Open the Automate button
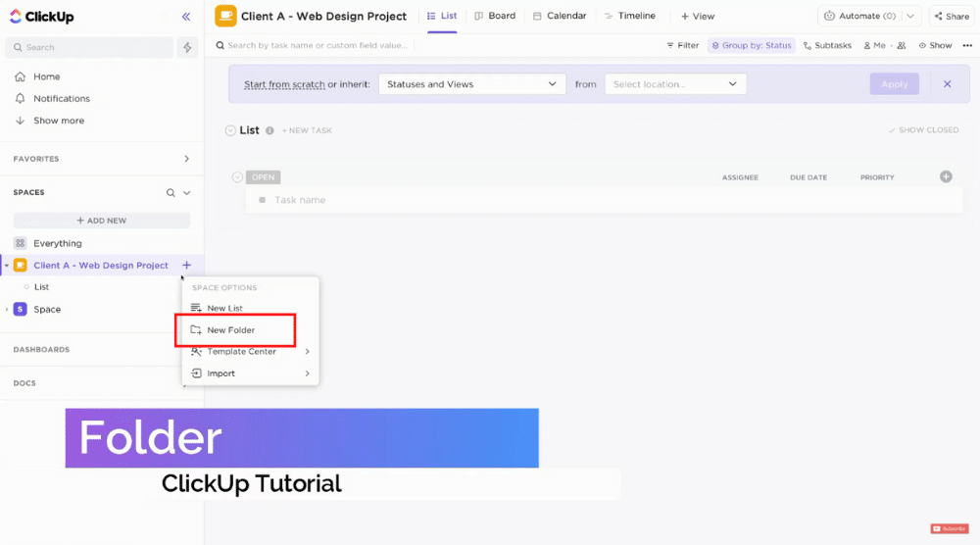Image resolution: width=980 pixels, height=545 pixels. point(860,17)
